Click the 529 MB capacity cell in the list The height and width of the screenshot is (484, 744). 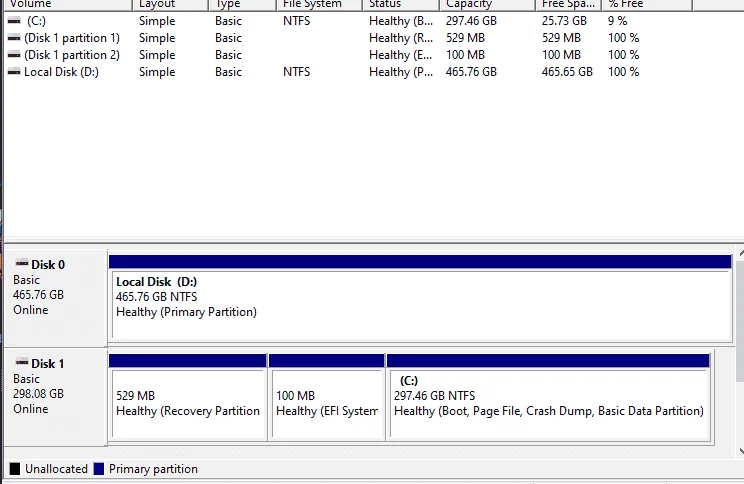click(x=465, y=38)
